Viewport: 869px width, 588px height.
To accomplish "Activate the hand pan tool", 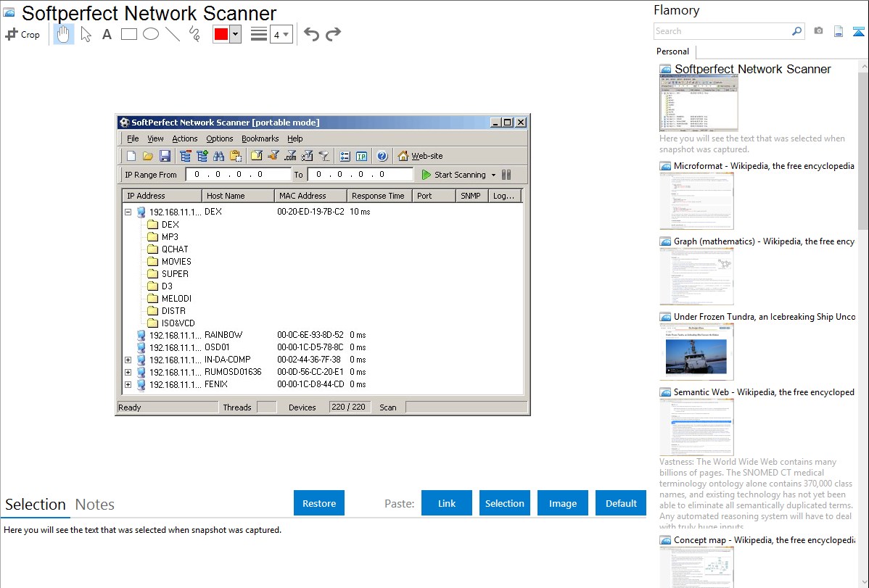I will click(x=63, y=34).
